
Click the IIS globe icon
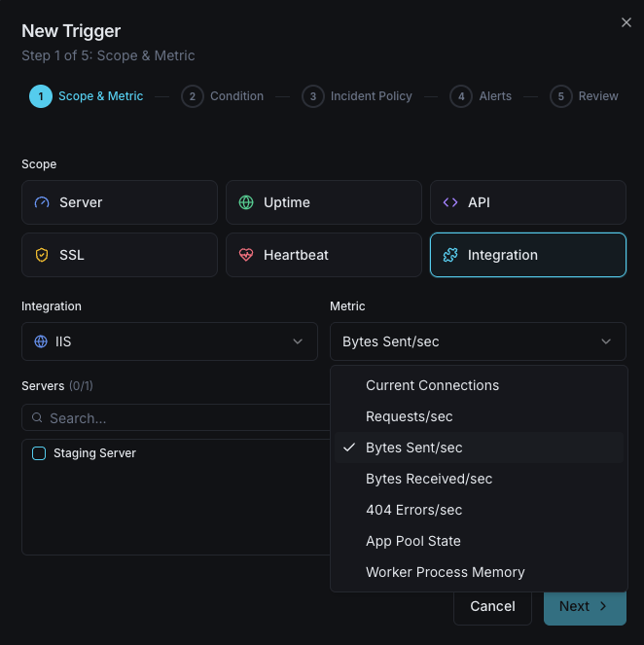[x=41, y=341]
